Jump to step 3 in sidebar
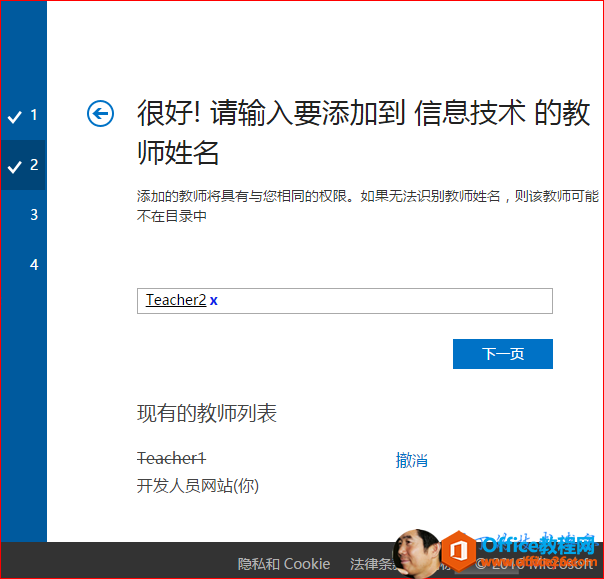This screenshot has width=604, height=579. pyautogui.click(x=34, y=214)
